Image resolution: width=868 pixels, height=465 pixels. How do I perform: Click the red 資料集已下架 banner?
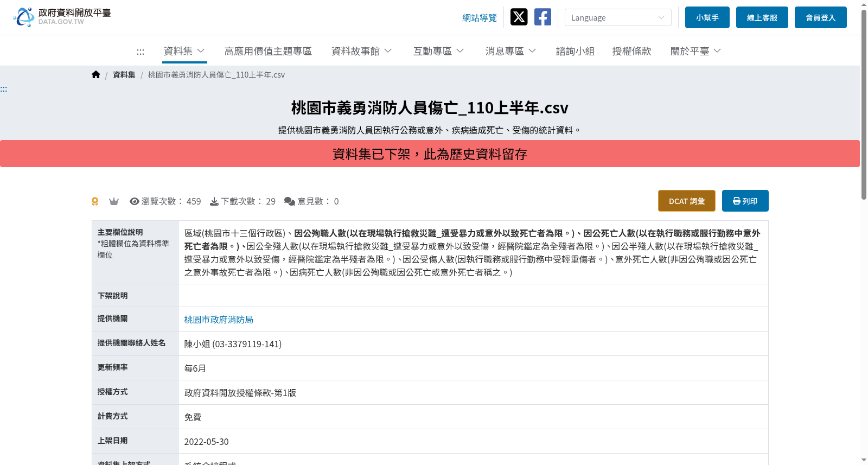[430, 154]
